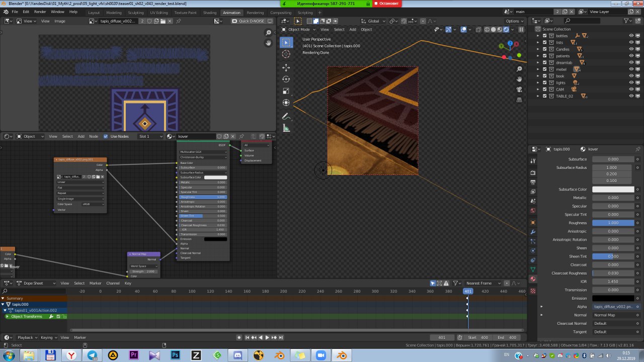Select the Transform tool in viewport toolbar
Image resolution: width=644 pixels, height=362 pixels.
pos(286,103)
